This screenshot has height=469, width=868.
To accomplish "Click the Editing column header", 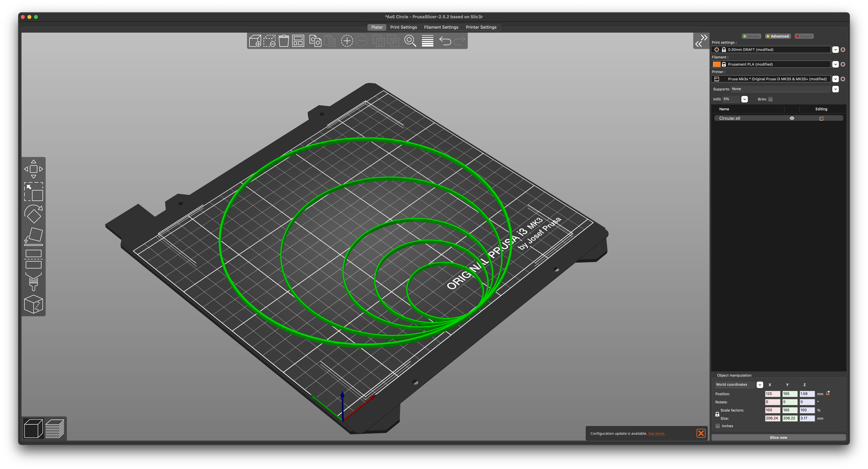I will [x=821, y=109].
